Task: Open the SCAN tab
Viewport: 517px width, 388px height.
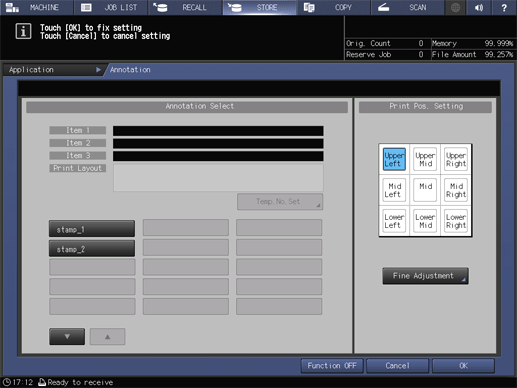Action: coord(408,7)
